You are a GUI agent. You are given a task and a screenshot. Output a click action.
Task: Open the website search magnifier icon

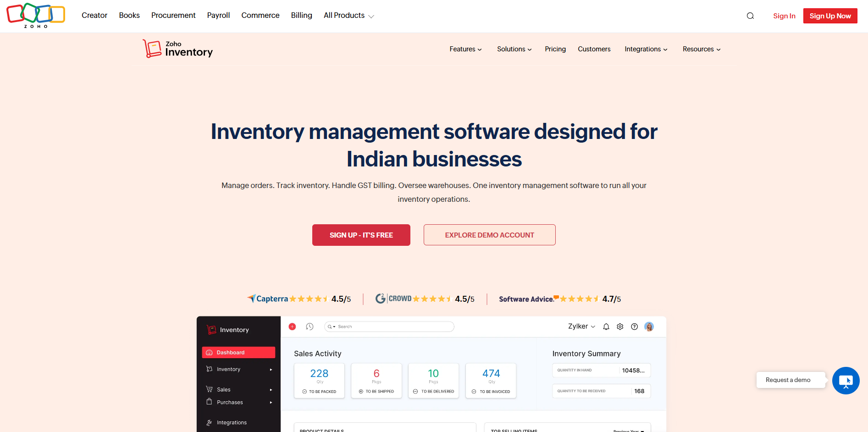tap(751, 15)
